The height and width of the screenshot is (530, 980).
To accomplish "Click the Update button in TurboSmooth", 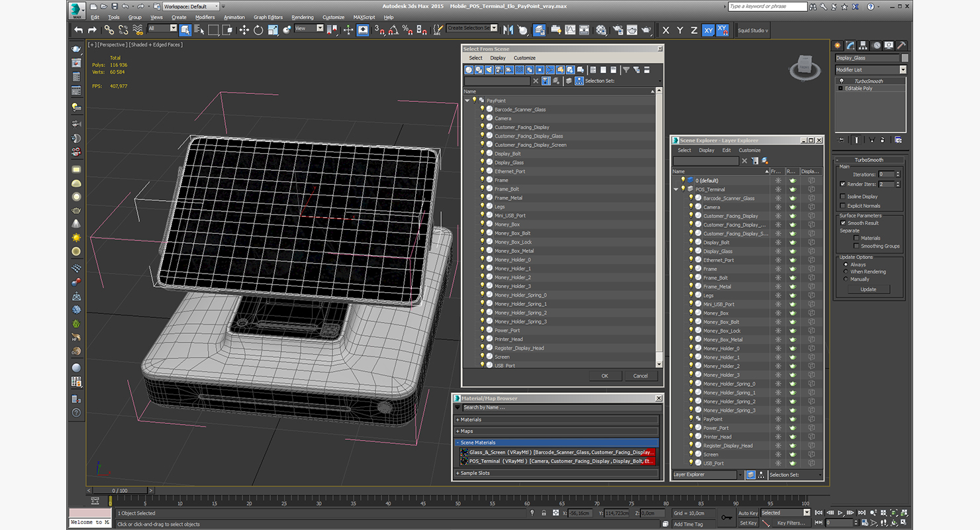I will [868, 290].
